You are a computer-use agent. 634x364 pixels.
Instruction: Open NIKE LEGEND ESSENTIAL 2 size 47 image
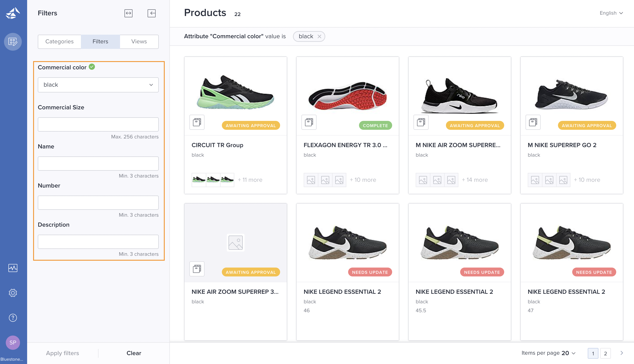(572, 242)
